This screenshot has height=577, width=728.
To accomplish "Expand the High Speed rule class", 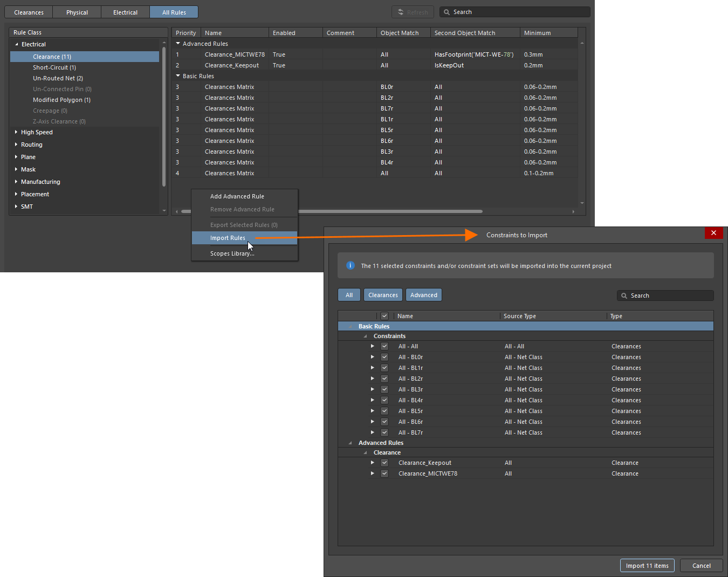I will [x=16, y=132].
